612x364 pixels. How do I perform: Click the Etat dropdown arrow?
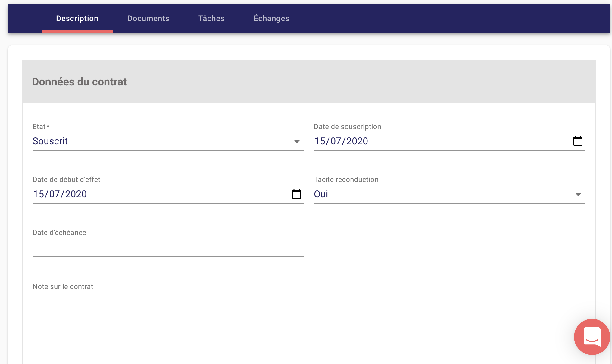pyautogui.click(x=297, y=141)
